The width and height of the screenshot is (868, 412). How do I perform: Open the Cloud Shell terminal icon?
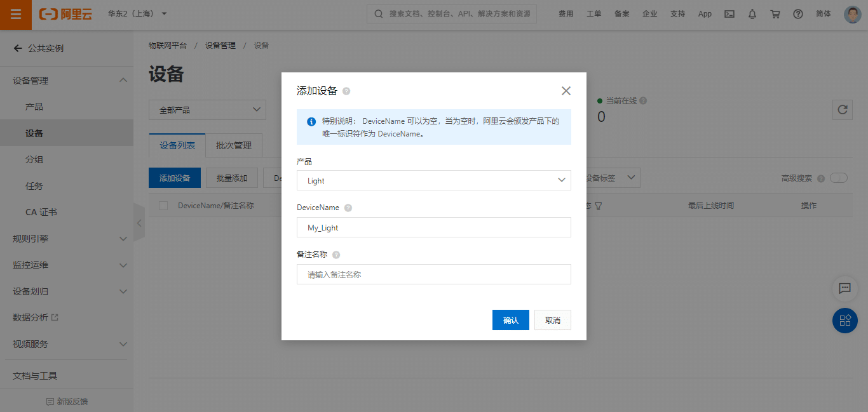click(x=729, y=13)
